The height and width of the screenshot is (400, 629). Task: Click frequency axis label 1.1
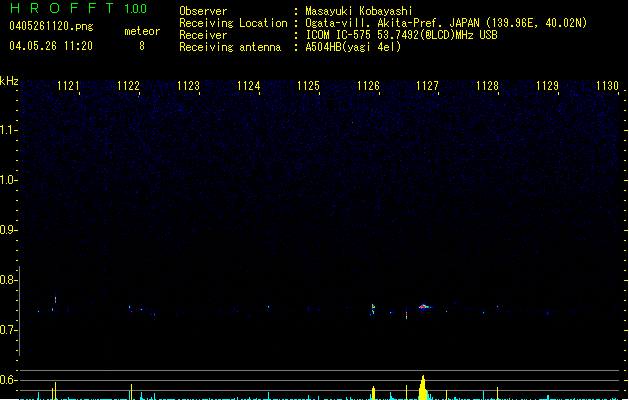[7, 130]
